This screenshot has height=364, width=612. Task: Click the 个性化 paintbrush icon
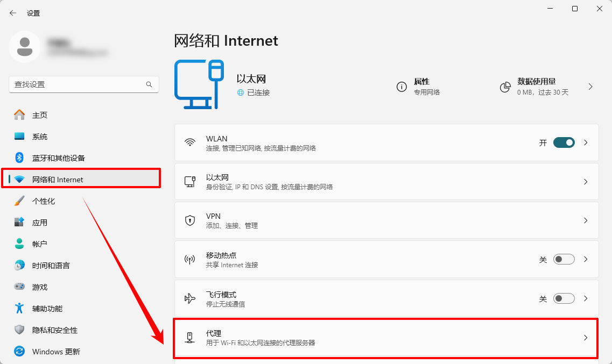(x=19, y=201)
